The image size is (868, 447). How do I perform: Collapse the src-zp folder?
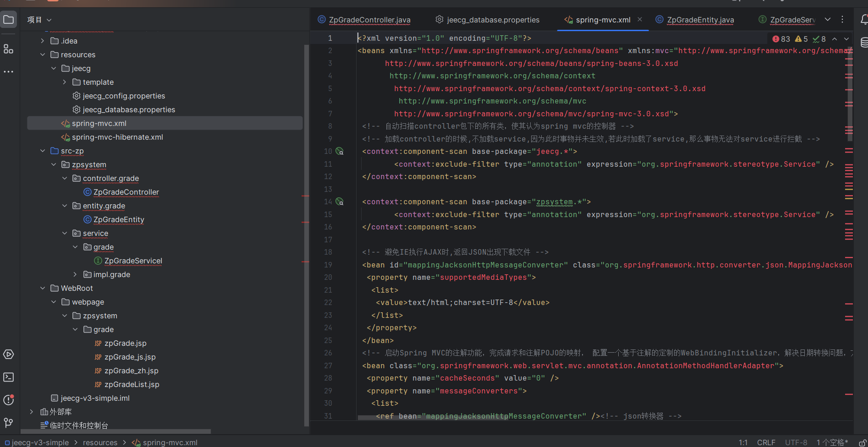click(43, 151)
